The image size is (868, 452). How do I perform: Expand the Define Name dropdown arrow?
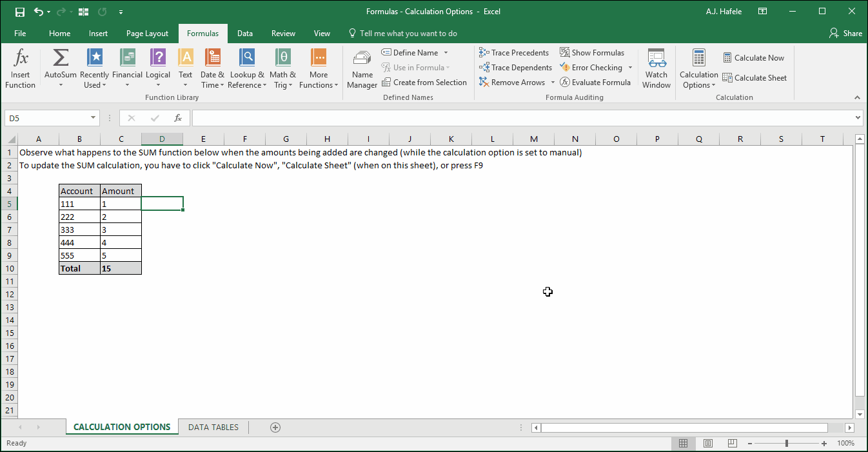tap(446, 53)
